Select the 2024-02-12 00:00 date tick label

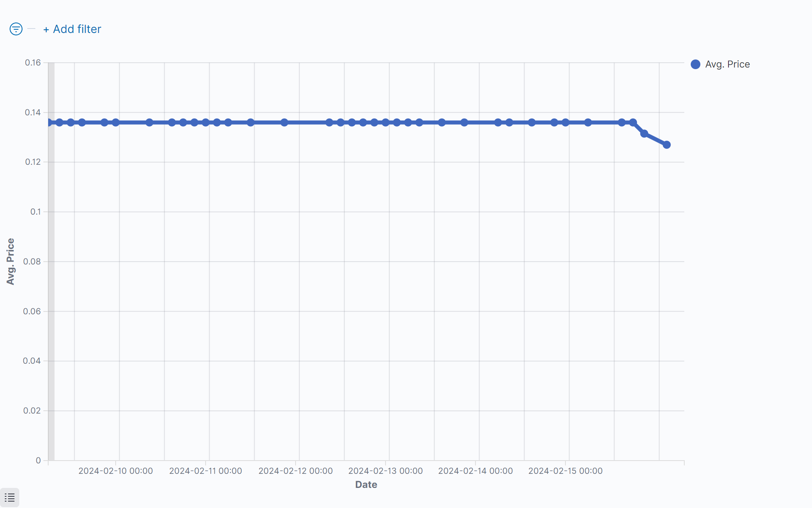click(296, 471)
